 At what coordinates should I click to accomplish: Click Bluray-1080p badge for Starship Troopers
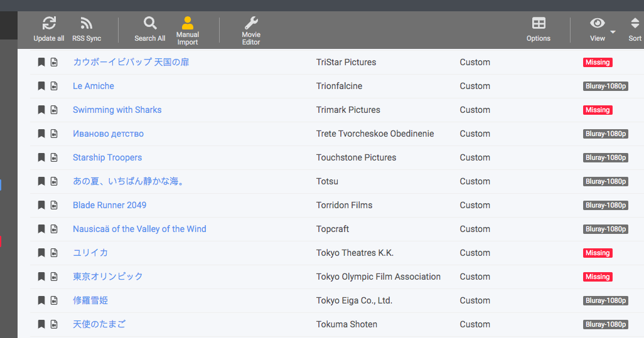click(605, 157)
